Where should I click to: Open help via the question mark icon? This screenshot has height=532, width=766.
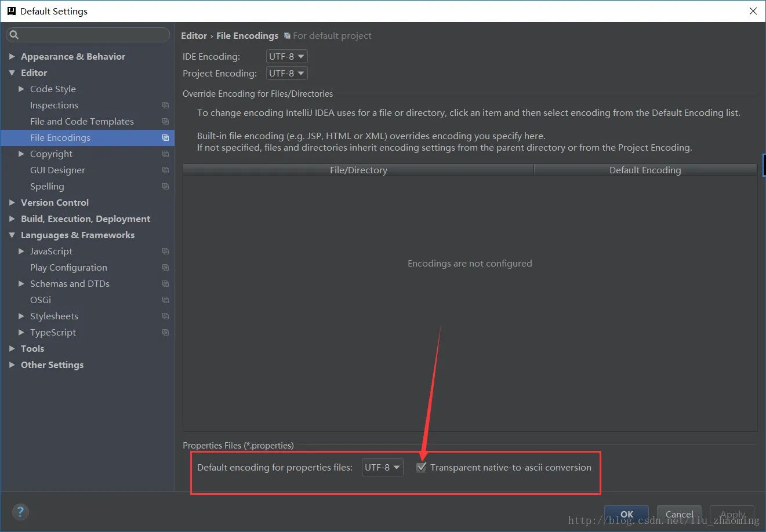(20, 512)
